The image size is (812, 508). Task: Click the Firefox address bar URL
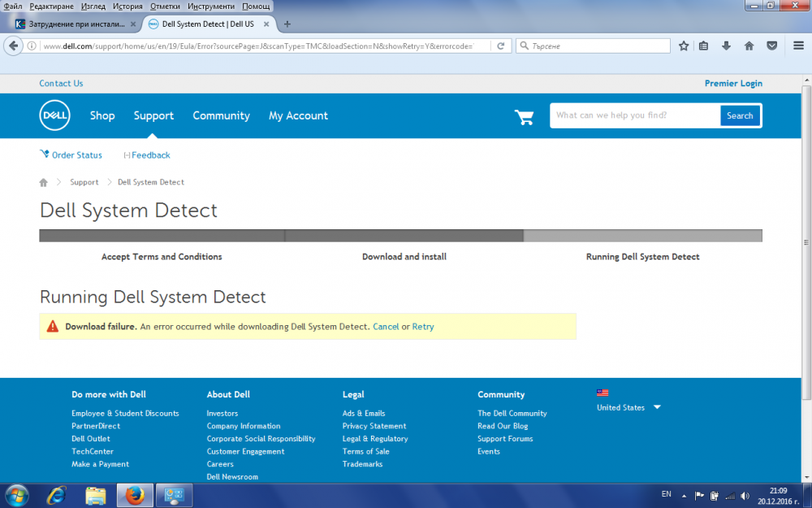pyautogui.click(x=258, y=46)
